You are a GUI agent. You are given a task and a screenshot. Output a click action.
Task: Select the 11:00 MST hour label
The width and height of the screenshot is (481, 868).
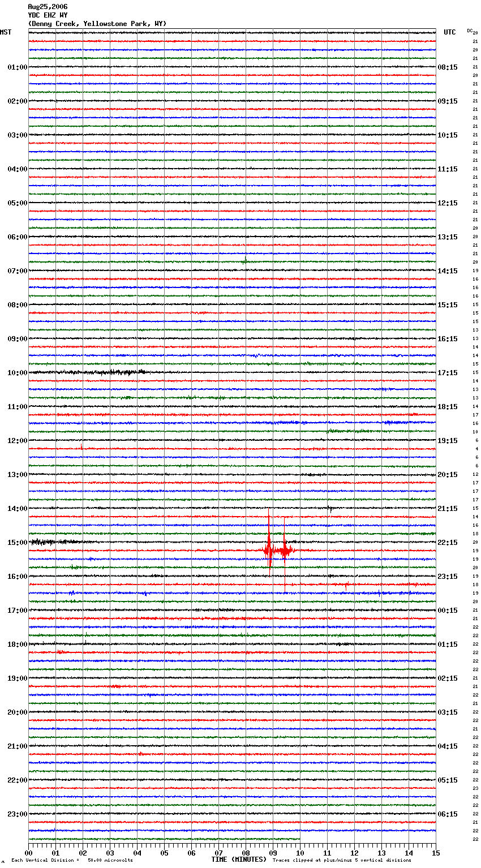(x=18, y=407)
